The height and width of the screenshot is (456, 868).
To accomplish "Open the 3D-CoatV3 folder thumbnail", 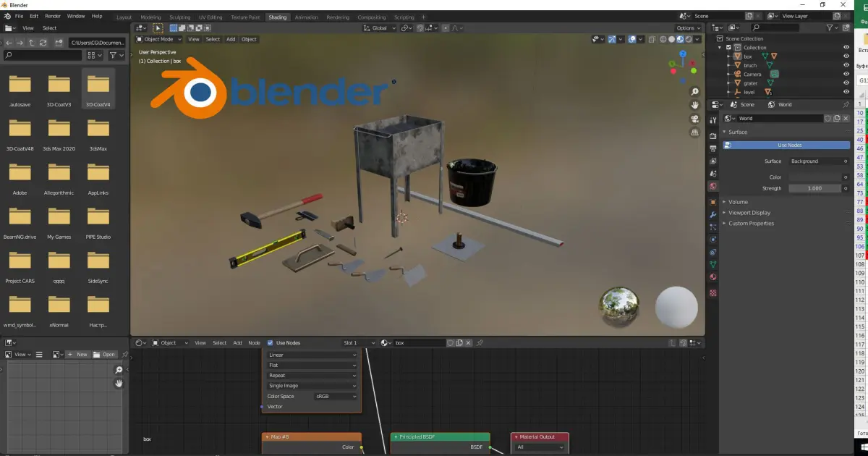I will (59, 91).
